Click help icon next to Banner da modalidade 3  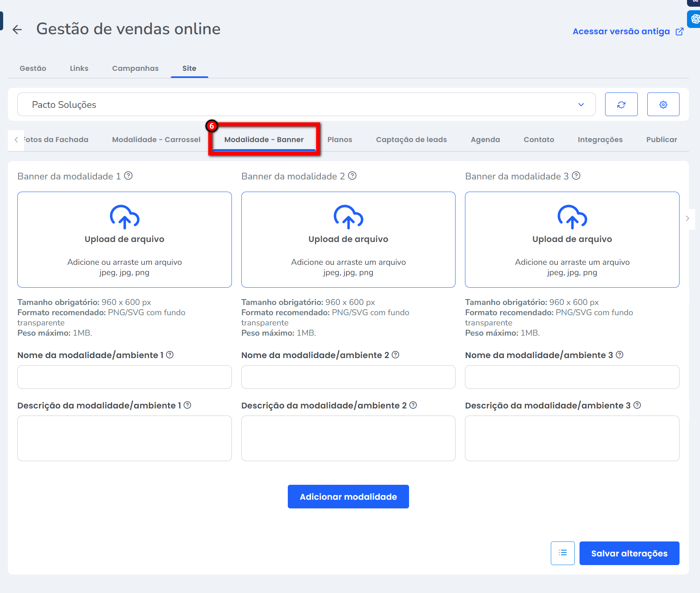coord(576,176)
